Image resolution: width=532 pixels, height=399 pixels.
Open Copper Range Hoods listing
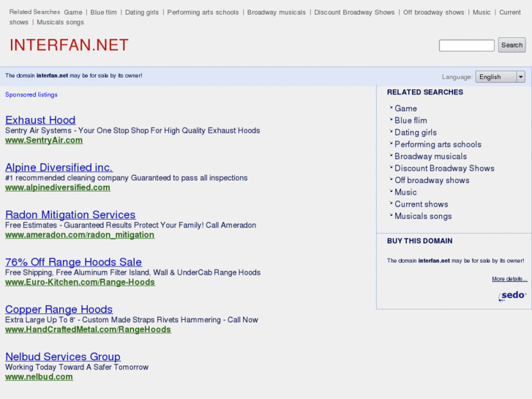tap(59, 309)
